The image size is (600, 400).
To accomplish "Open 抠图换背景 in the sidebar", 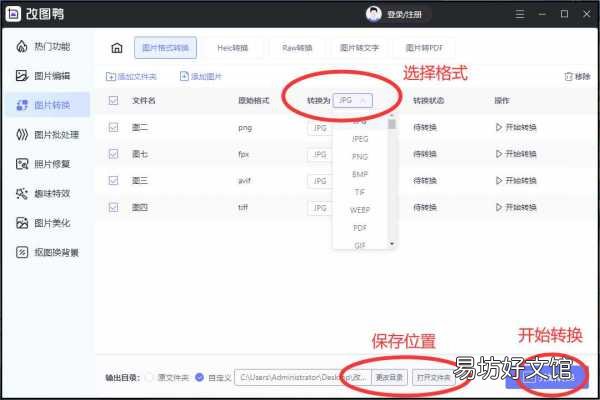I will [47, 252].
